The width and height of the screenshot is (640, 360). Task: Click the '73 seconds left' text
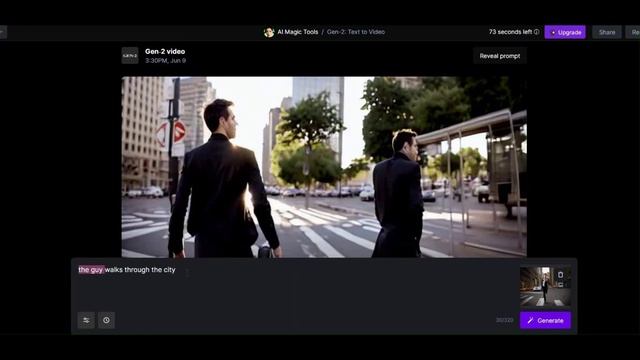(511, 32)
